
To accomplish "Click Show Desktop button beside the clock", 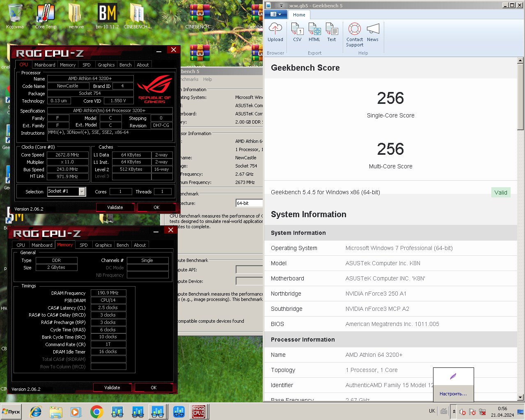I will (x=520, y=411).
